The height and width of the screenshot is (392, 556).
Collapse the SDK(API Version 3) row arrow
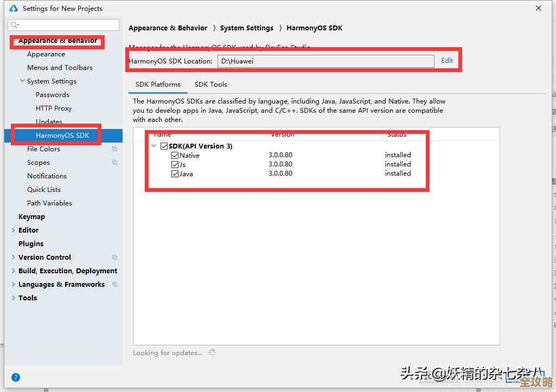154,146
